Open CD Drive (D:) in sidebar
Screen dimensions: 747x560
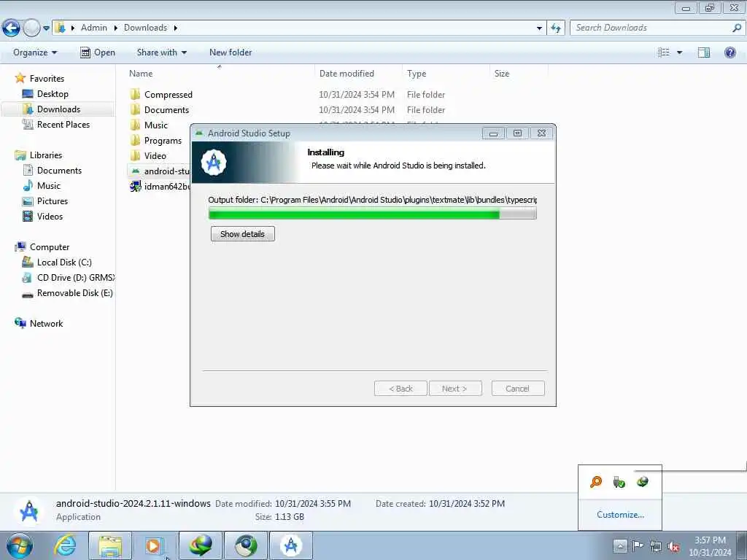(x=68, y=278)
